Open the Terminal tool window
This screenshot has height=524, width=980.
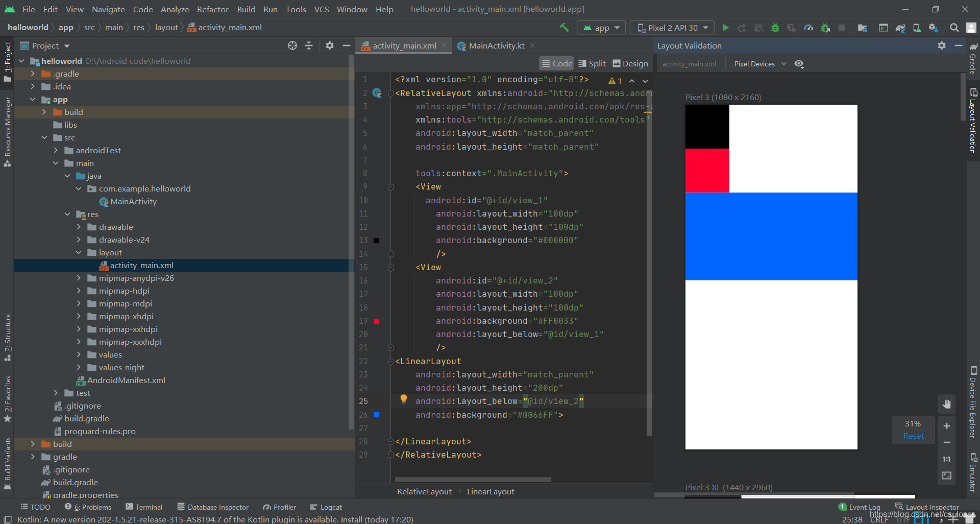coord(144,507)
